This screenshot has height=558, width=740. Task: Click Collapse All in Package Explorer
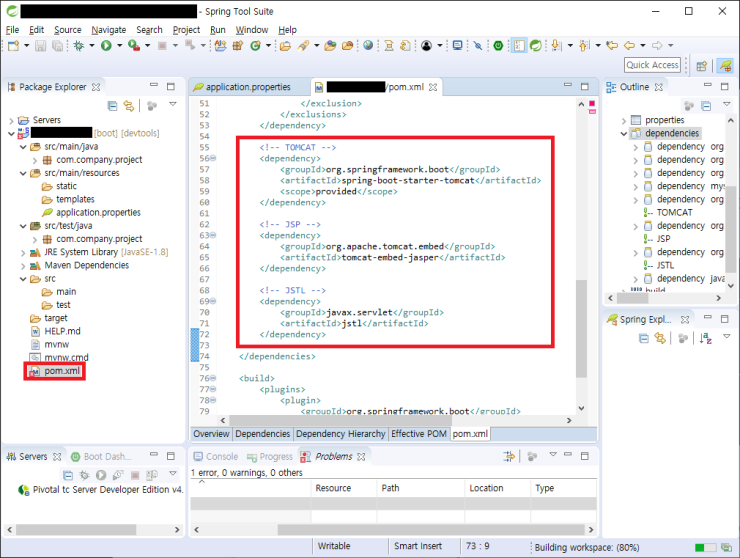[x=113, y=105]
